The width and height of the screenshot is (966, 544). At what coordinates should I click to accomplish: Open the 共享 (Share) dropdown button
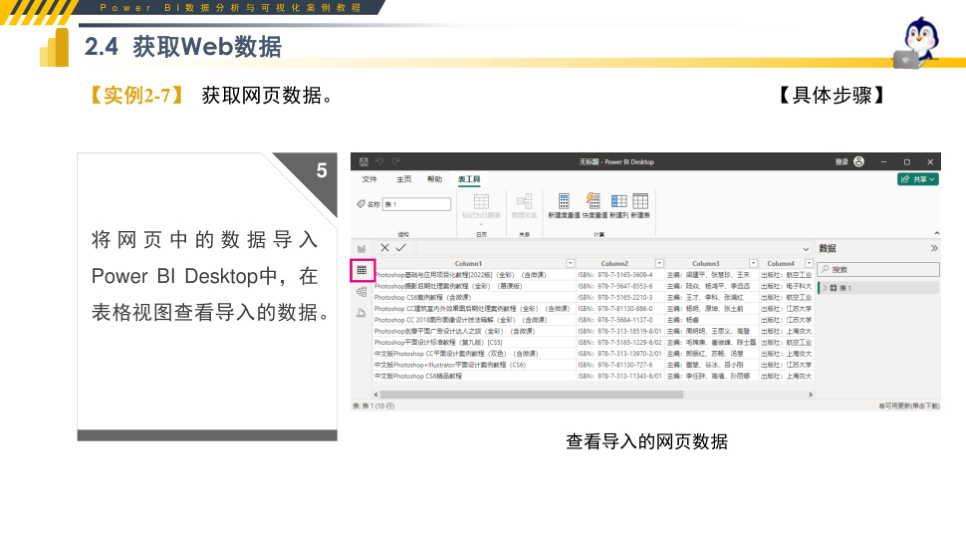click(x=918, y=179)
